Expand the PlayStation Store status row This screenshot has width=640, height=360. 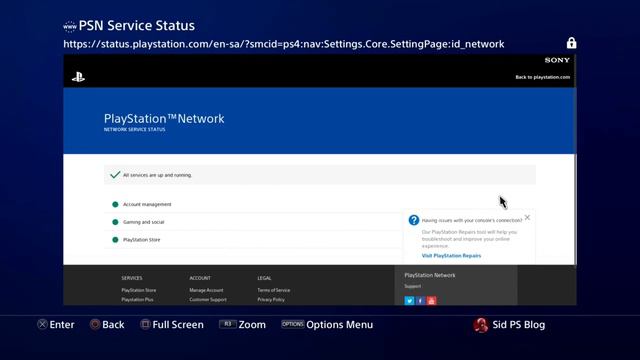(x=253, y=240)
